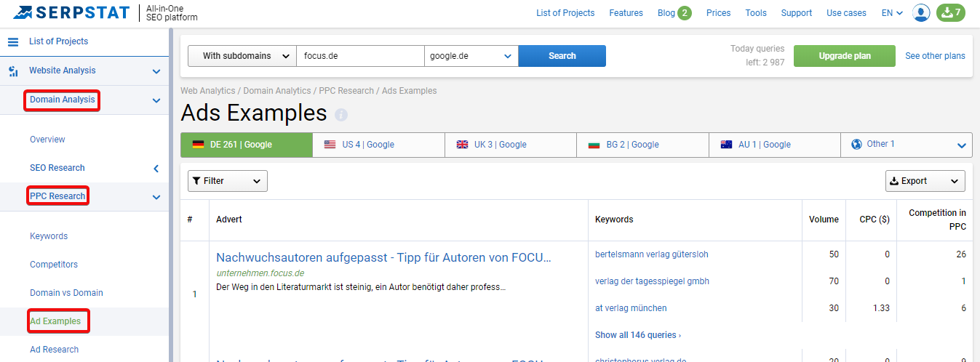
Task: Switch to the BG 2 | Google tab
Action: coord(643,145)
